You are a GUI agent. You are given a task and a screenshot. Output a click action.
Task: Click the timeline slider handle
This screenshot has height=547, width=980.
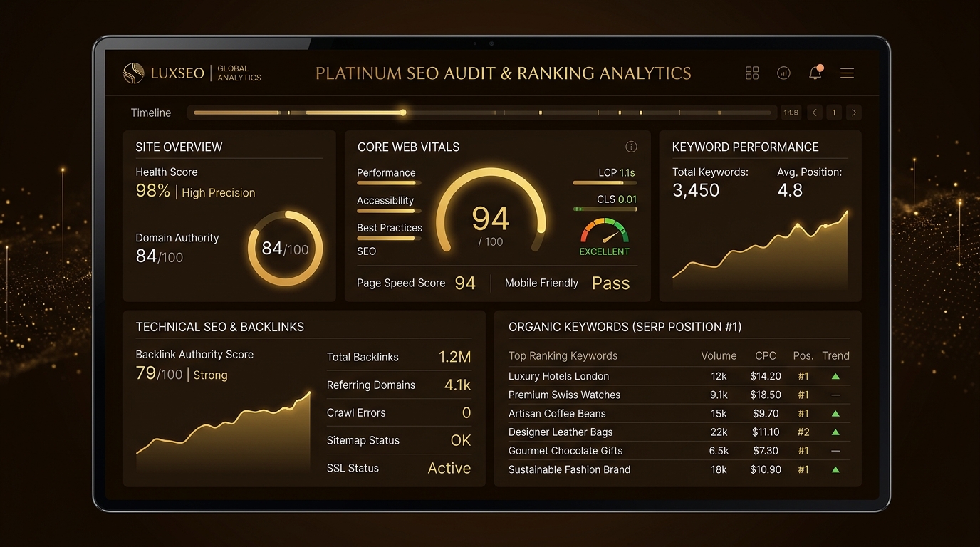click(403, 113)
